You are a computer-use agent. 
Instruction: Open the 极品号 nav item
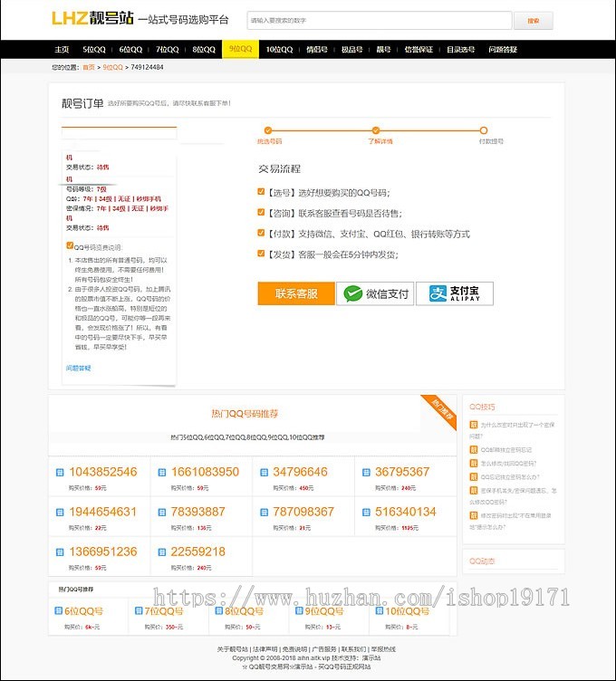click(x=351, y=50)
